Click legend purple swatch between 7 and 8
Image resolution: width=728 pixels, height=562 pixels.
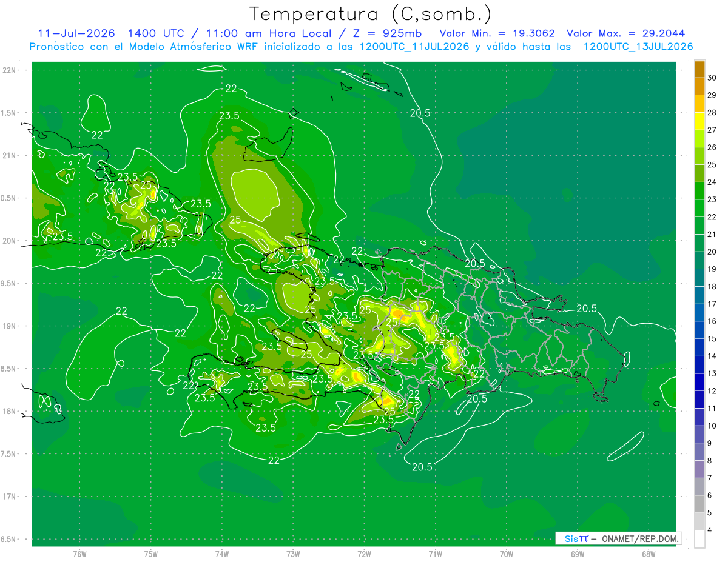pyautogui.click(x=699, y=470)
